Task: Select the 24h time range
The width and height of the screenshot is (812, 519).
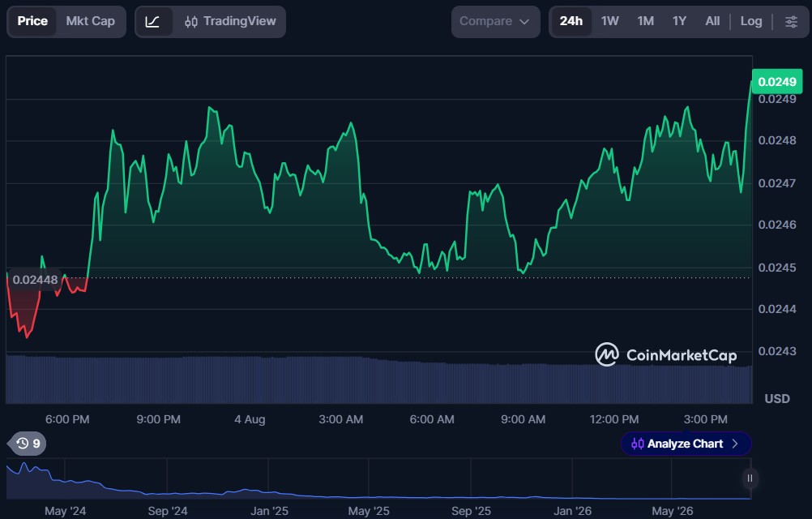Action: pos(571,21)
